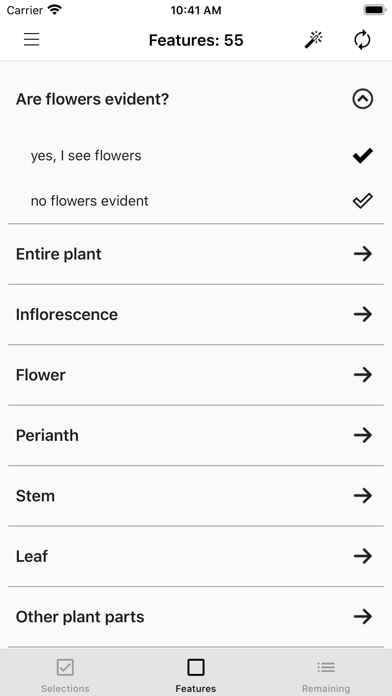The height and width of the screenshot is (696, 392).
Task: Select the Features tab
Action: 196,676
